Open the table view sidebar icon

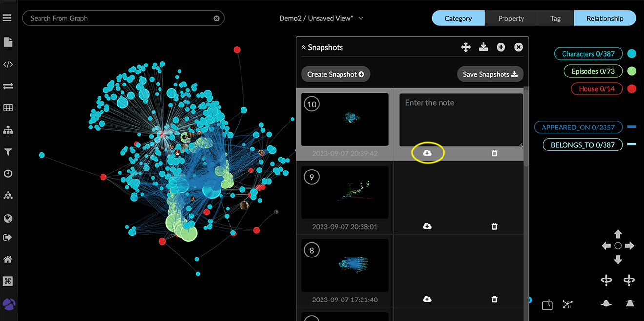(8, 108)
